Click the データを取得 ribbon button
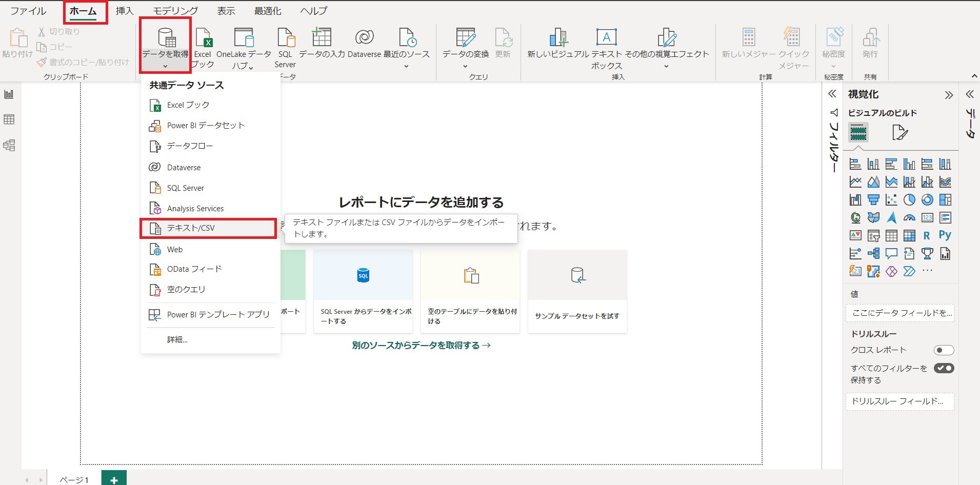 [165, 45]
